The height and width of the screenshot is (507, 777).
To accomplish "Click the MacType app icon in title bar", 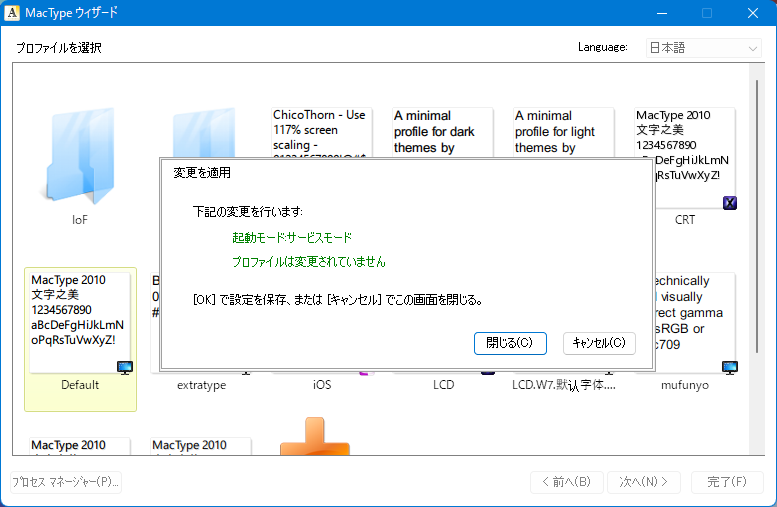I will point(12,12).
